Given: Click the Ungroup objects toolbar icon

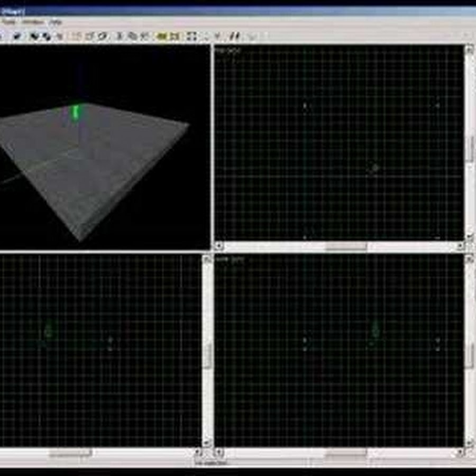Looking at the screenshot, I should [x=45, y=36].
